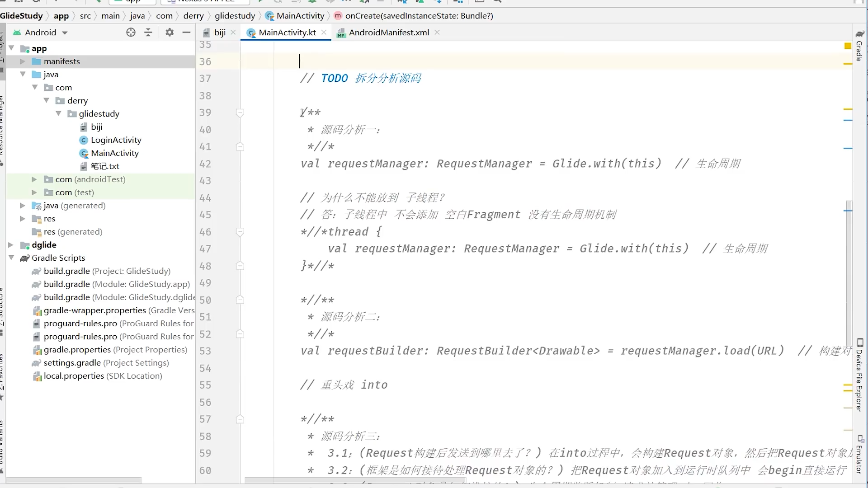The image size is (868, 488).
Task: Click the scroll-from-source target icon
Action: (131, 33)
